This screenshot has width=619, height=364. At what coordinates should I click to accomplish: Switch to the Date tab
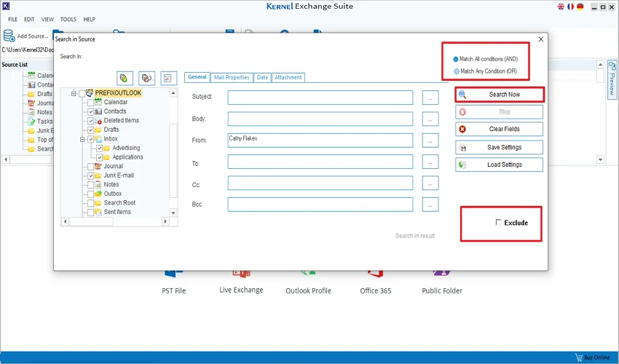262,77
